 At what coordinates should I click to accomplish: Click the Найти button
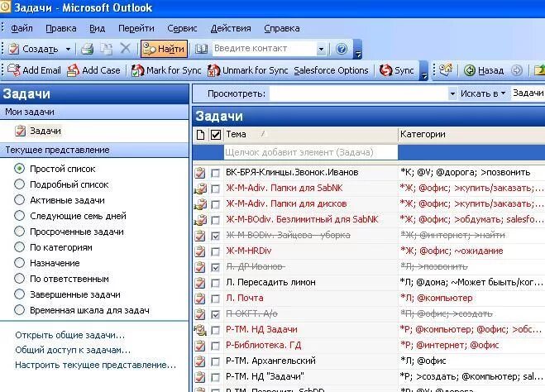pos(164,49)
